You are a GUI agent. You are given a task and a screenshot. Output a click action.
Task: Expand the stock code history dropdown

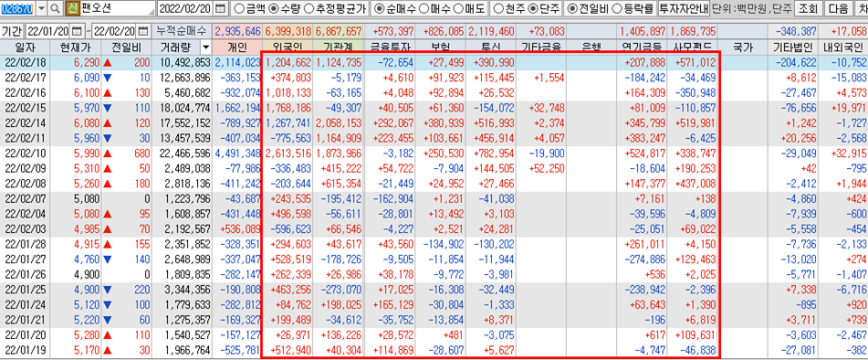(x=41, y=8)
